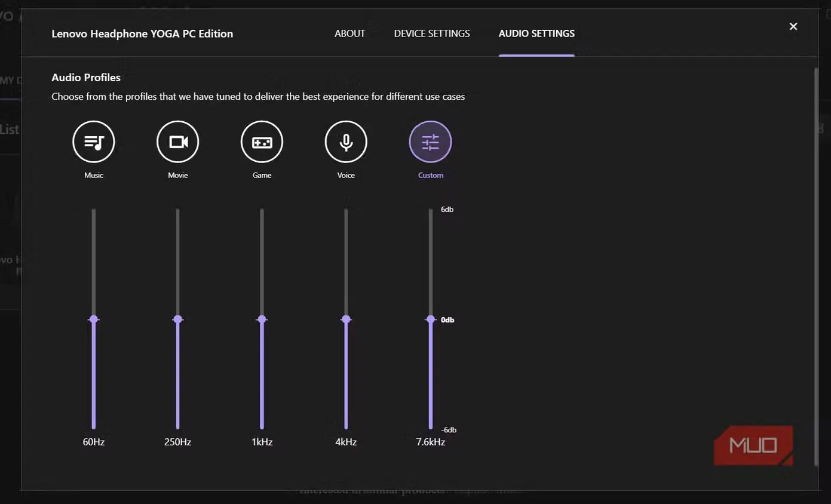This screenshot has height=504, width=831.
Task: Close the headphone settings dialog
Action: pyautogui.click(x=793, y=26)
